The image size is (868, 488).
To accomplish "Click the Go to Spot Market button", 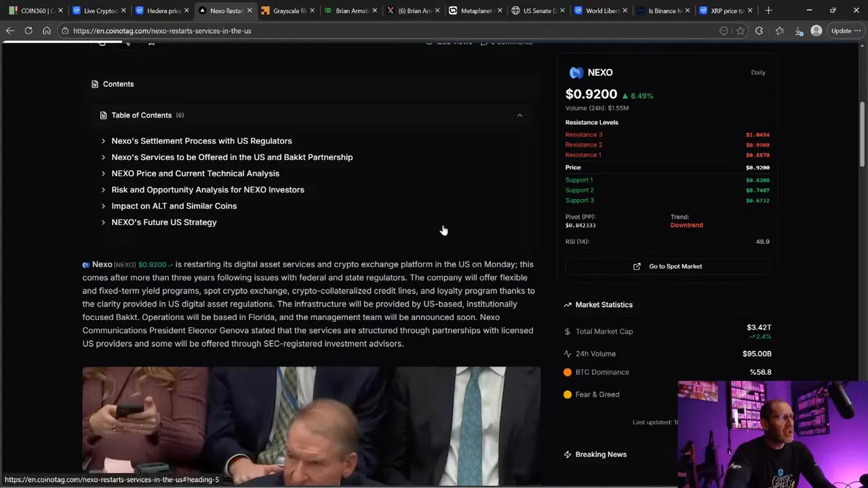I will 668,266.
